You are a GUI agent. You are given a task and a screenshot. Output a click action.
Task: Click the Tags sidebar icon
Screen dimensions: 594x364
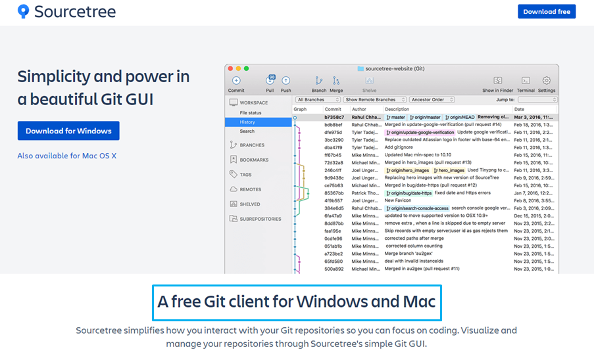[x=234, y=174]
